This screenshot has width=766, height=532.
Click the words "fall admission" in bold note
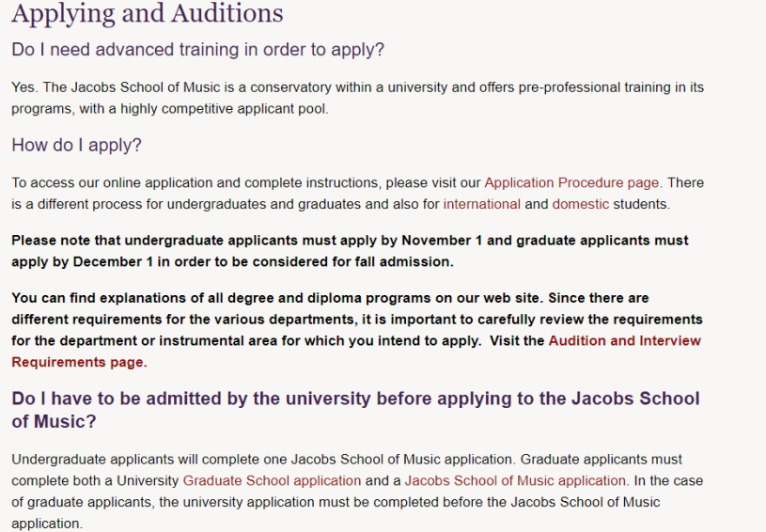(x=403, y=261)
